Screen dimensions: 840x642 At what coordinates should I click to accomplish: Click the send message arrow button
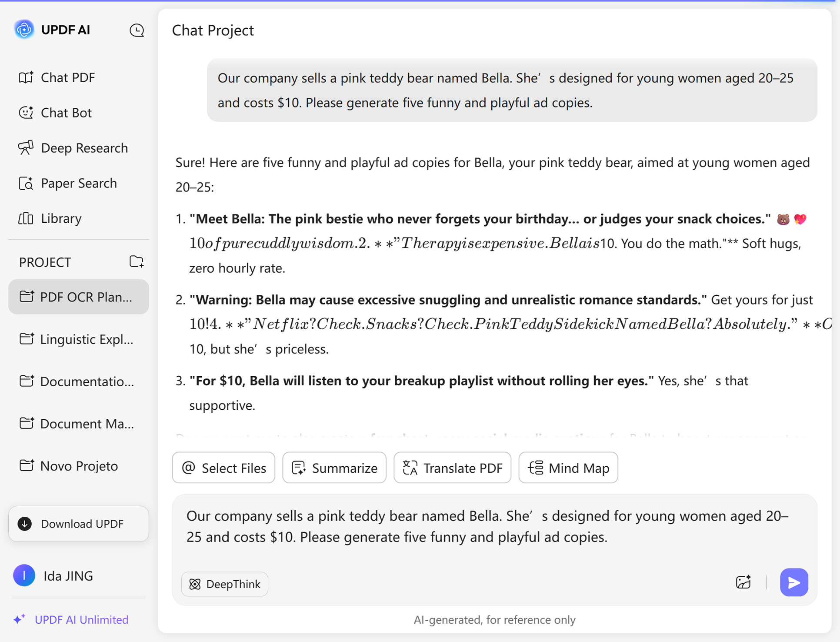tap(793, 582)
